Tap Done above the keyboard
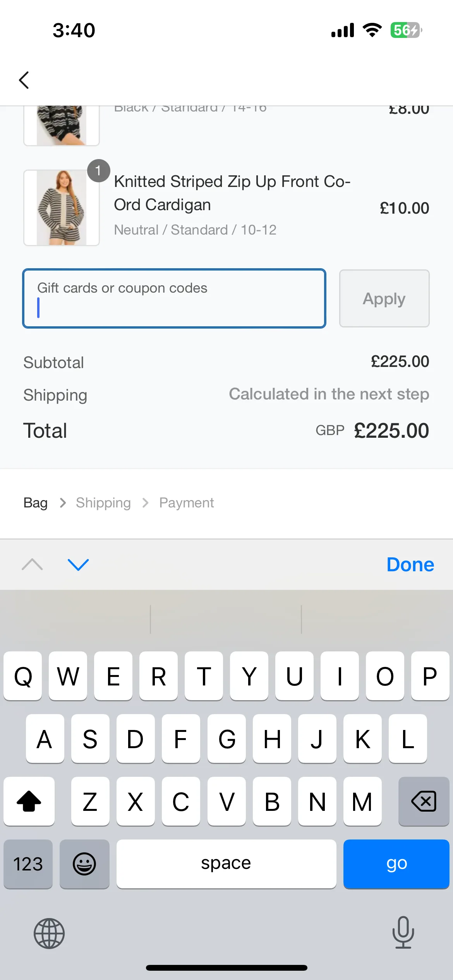This screenshot has width=453, height=980. tap(410, 564)
